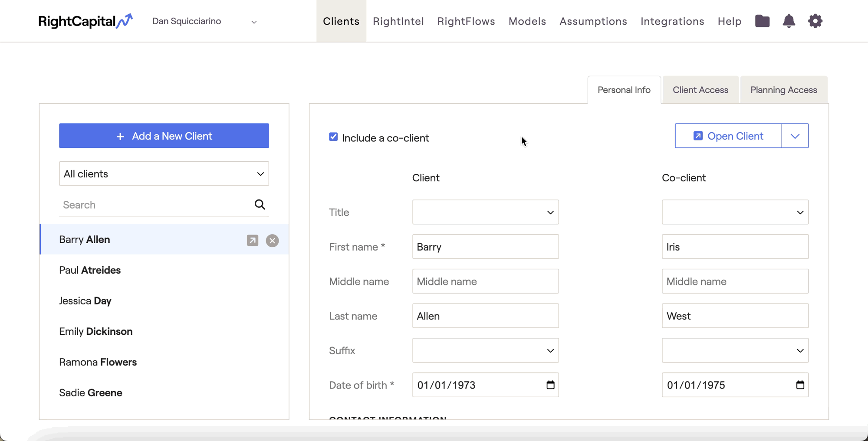Screen dimensions: 868x441
Task: Uncheck the Include a co-client checkbox
Action: click(x=333, y=137)
